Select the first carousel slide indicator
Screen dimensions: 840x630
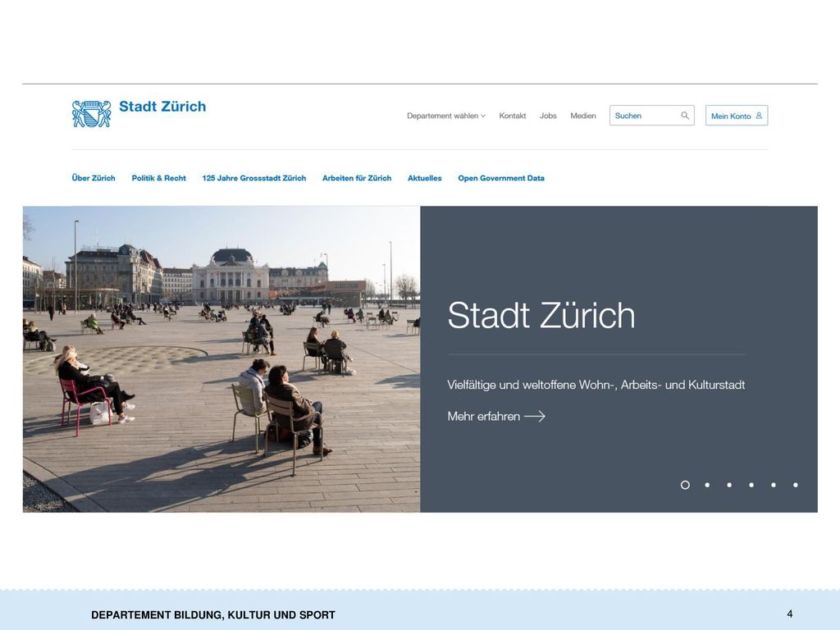tap(685, 485)
